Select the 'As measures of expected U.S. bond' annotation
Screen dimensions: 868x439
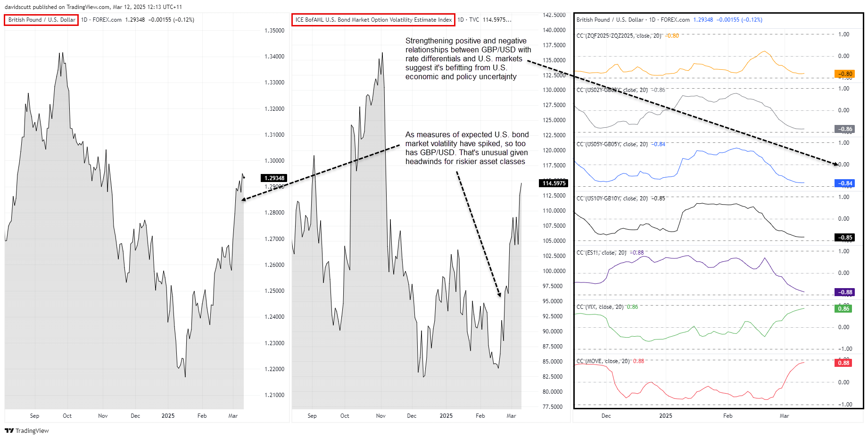[467, 148]
